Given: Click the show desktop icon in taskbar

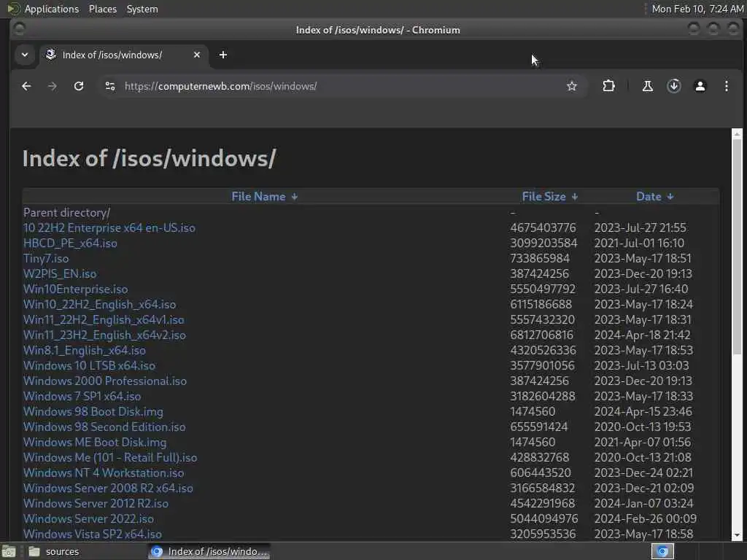Looking at the screenshot, I should pyautogui.click(x=9, y=552).
